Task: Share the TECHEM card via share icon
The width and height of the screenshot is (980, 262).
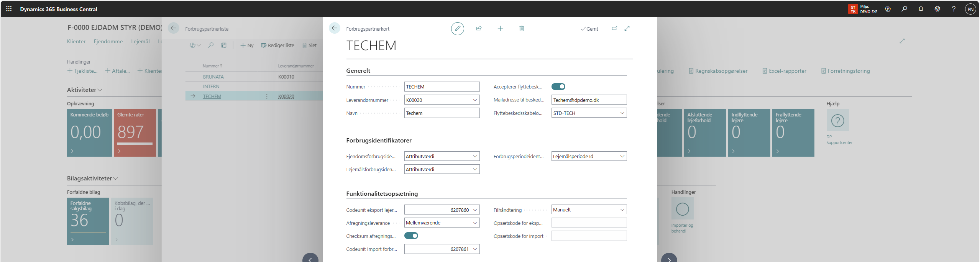Action: click(x=479, y=28)
